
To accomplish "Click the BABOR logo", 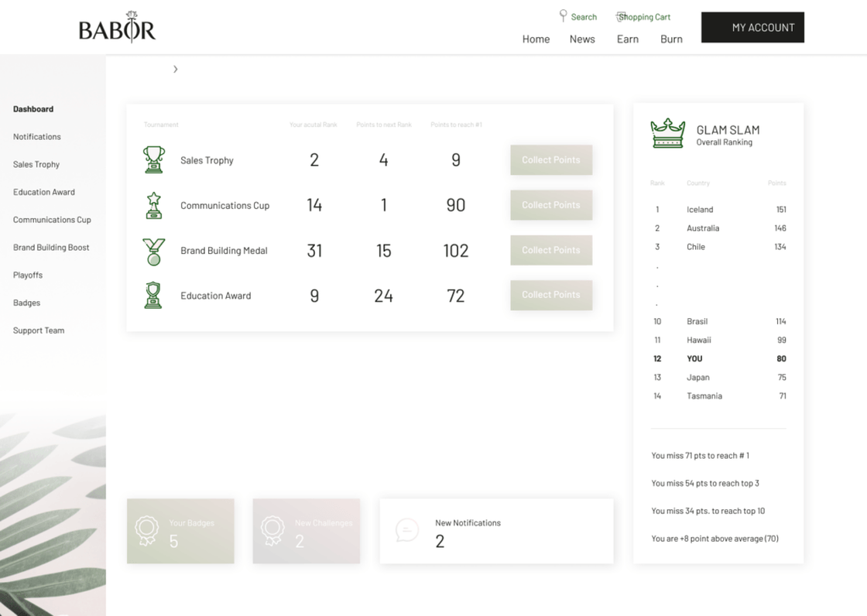I will (x=117, y=27).
